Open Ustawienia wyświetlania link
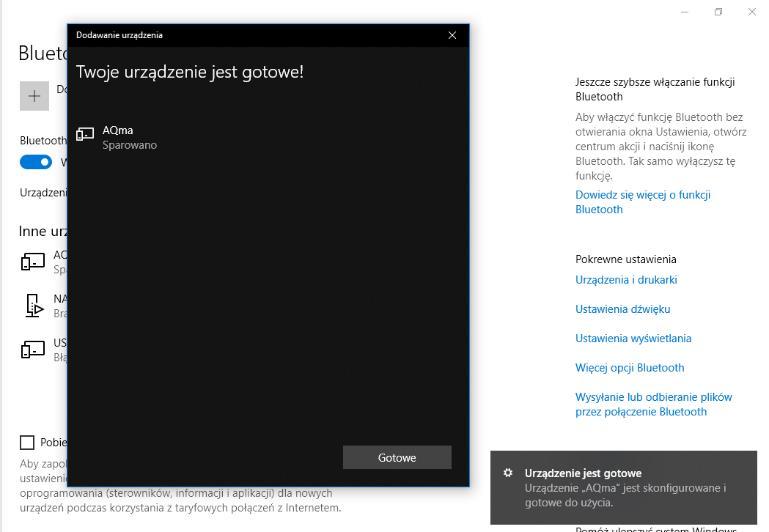 [633, 338]
